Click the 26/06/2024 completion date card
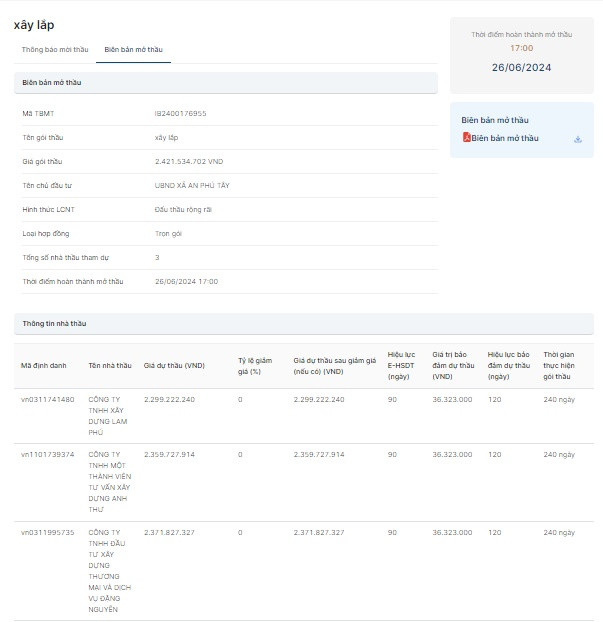The image size is (603, 622). [x=521, y=68]
